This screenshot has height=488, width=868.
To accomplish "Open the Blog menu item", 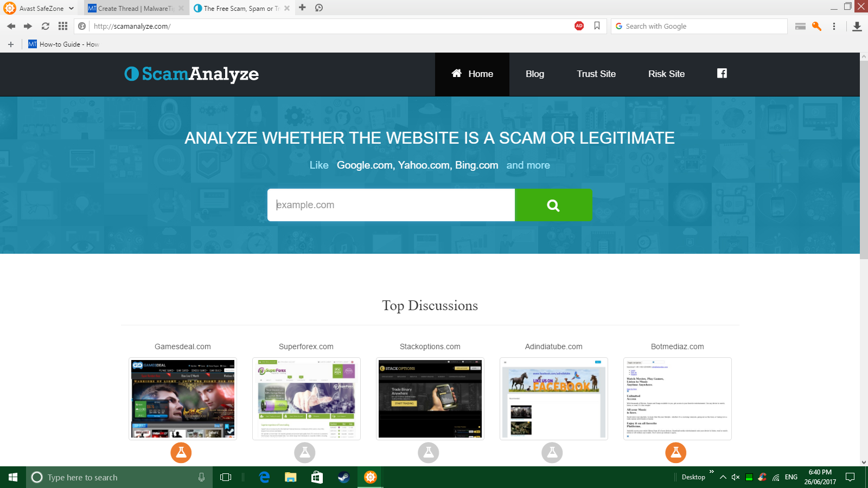I will coord(535,74).
